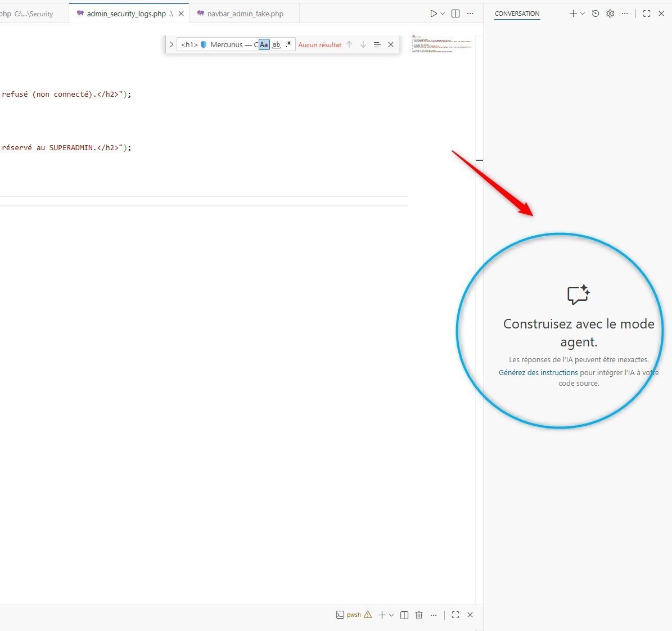Split the pwsh terminal
Screen dimensions: 672x631
[404, 615]
